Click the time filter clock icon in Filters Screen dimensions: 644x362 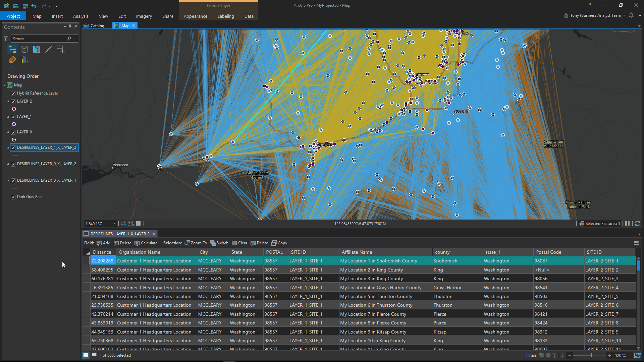548,355
